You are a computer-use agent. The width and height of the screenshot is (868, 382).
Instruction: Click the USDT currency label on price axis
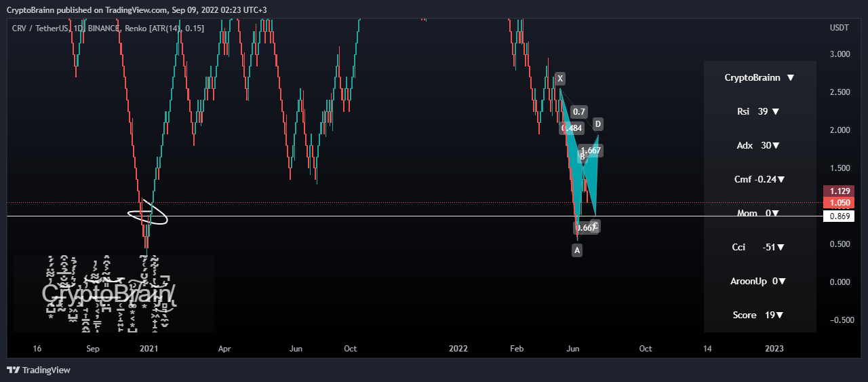pos(838,27)
